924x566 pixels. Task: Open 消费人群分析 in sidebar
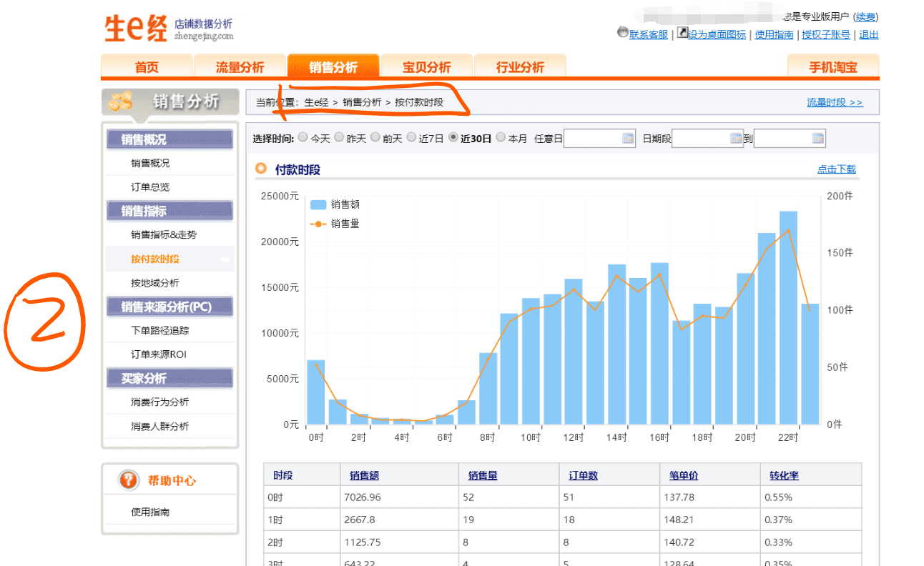[160, 426]
